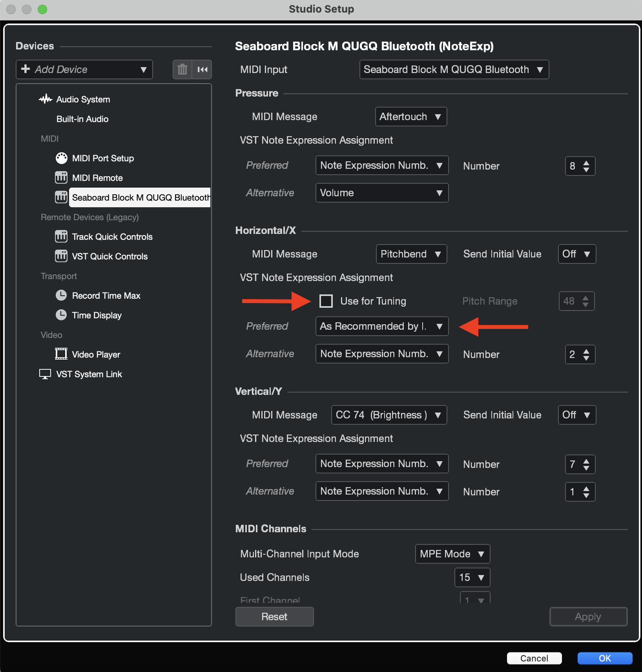Open the Used Channels 15 dropdown
The height and width of the screenshot is (672, 642).
point(472,577)
